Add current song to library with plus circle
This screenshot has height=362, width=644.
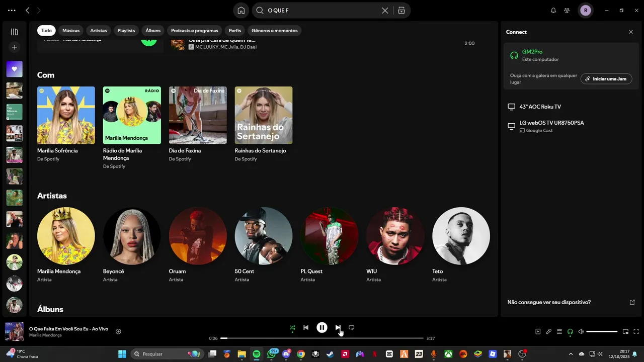tap(118, 331)
